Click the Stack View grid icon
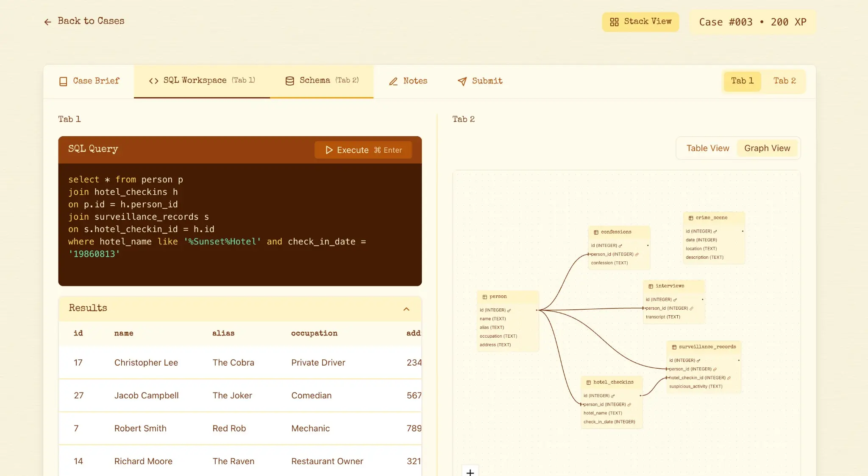868x476 pixels. [614, 22]
